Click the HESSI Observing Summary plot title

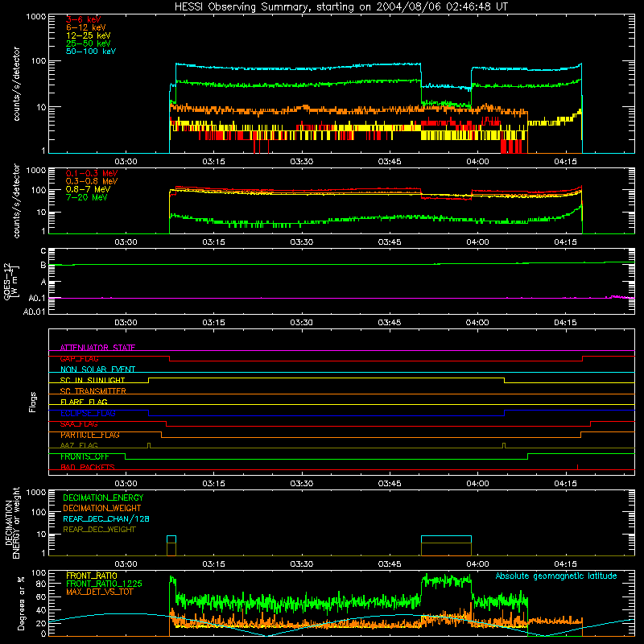[x=341, y=6]
